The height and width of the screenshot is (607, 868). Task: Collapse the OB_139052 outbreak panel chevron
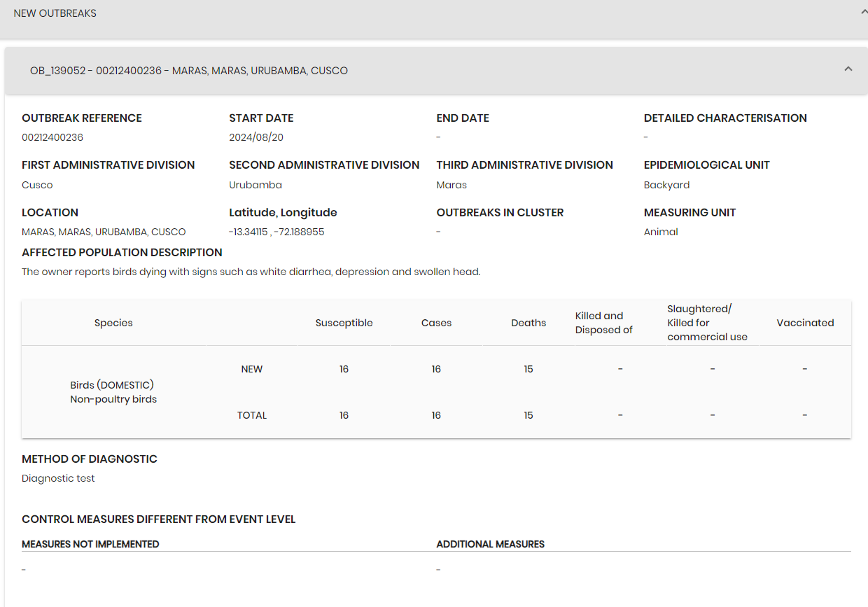coord(848,69)
